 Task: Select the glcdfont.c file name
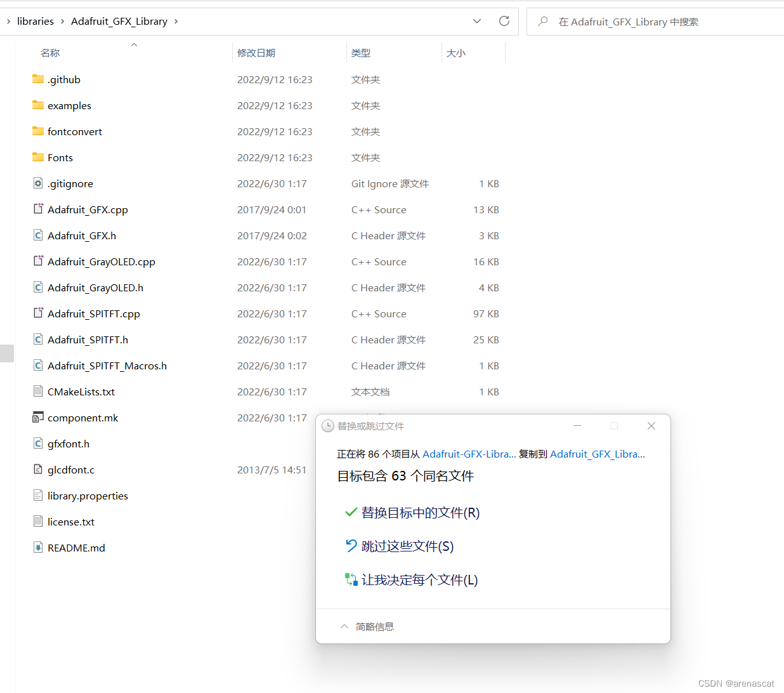71,470
